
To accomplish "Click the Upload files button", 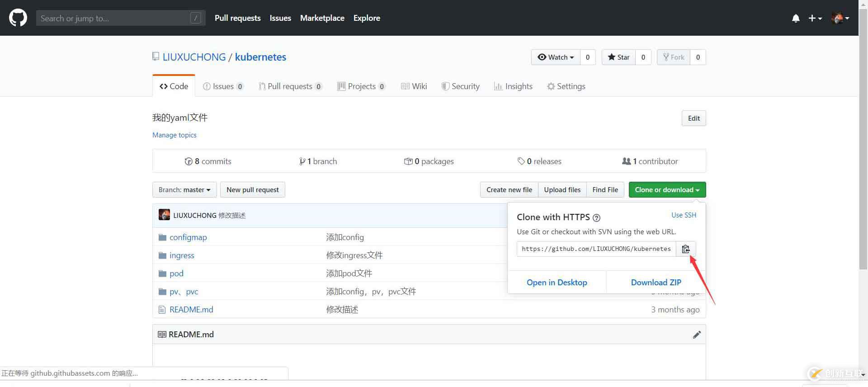I will coord(562,190).
